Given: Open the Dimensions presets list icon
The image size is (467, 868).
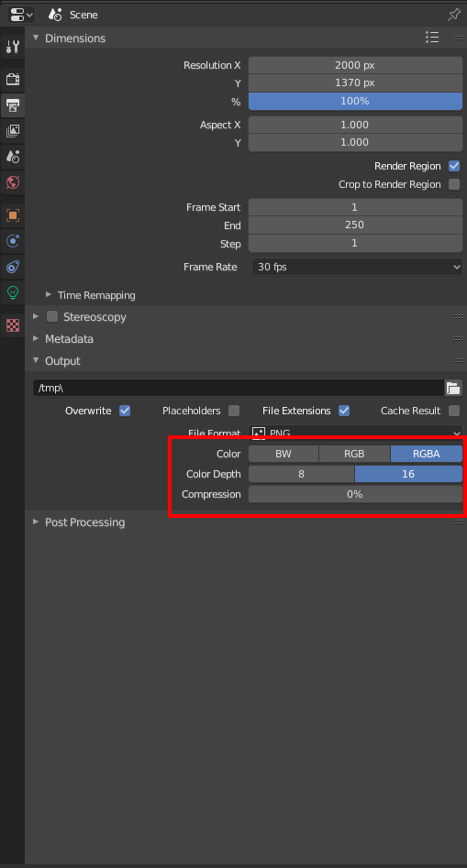Looking at the screenshot, I should point(432,38).
